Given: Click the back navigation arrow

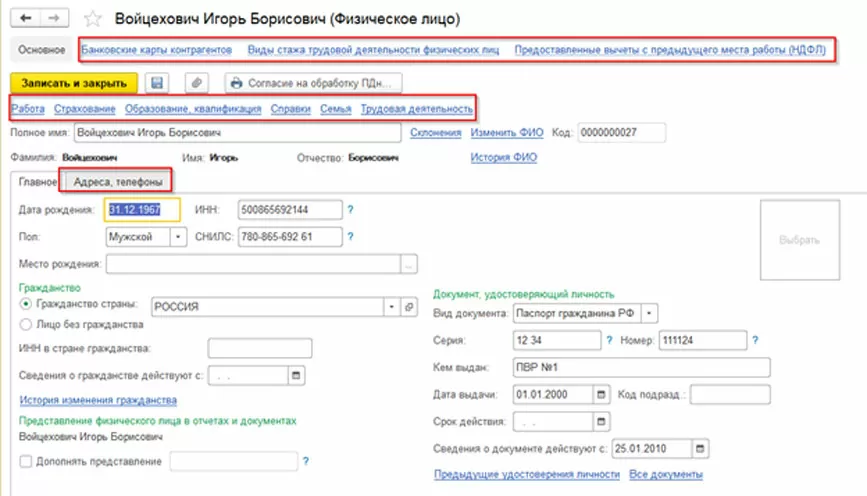Looking at the screenshot, I should pos(26,19).
